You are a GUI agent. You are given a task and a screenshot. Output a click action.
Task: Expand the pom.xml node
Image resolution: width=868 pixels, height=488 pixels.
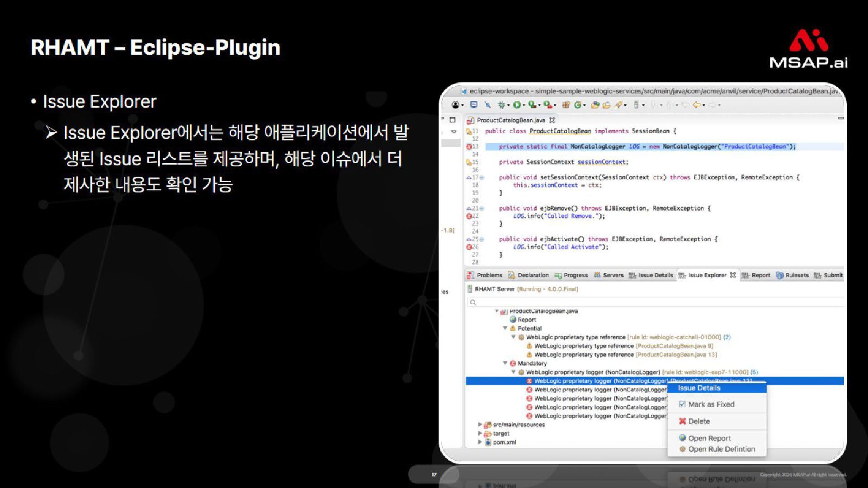(x=480, y=442)
